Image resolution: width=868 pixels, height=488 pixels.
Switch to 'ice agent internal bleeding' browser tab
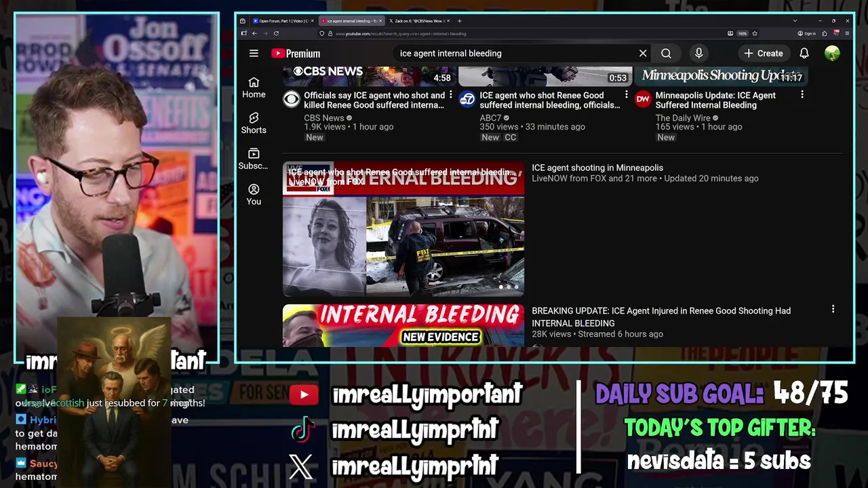tap(351, 21)
